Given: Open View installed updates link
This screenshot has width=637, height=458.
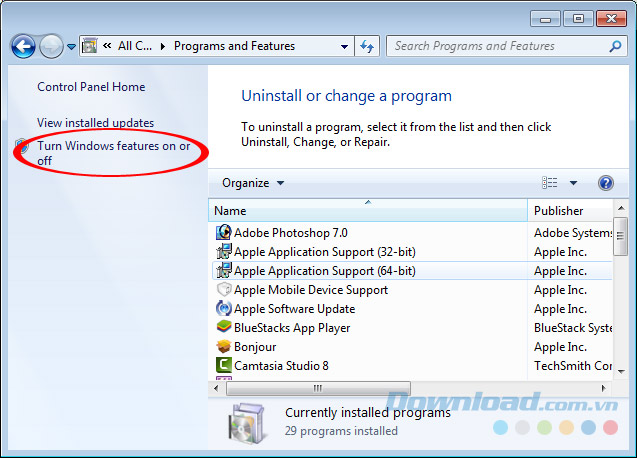Looking at the screenshot, I should (x=95, y=123).
